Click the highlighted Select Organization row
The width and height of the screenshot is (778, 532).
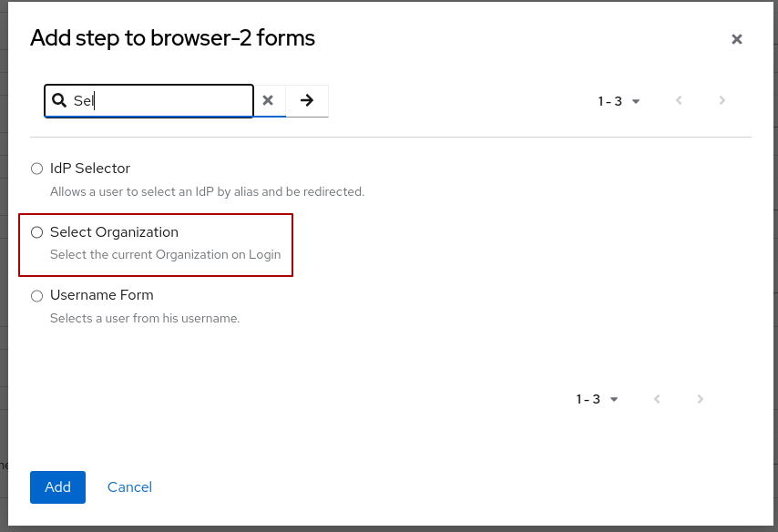tap(155, 243)
